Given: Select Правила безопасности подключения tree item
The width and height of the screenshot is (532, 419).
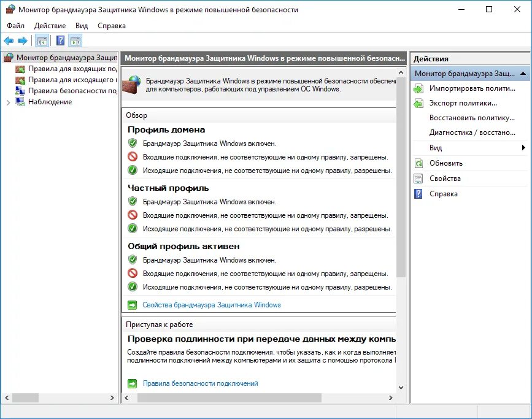Looking at the screenshot, I should coord(72,91).
